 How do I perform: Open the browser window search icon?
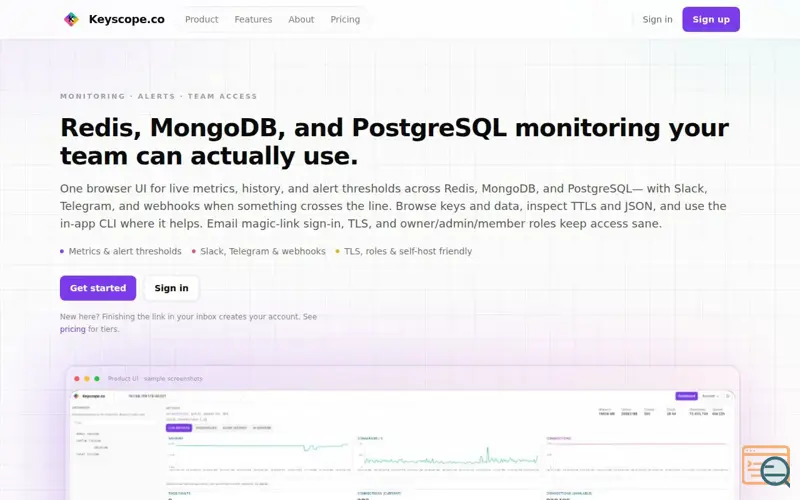click(766, 465)
